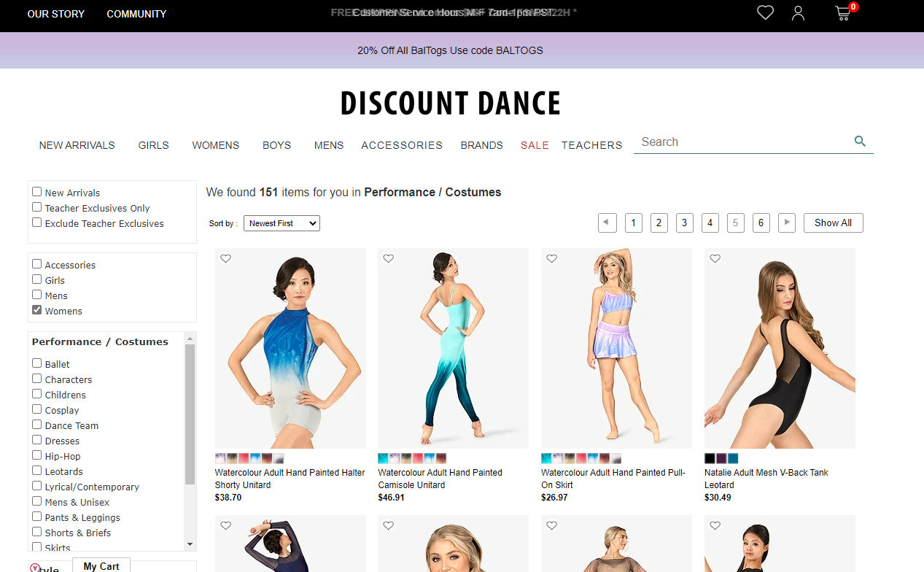Viewport: 924px width, 572px height.
Task: Check the Dance Team category filter
Action: click(x=36, y=425)
